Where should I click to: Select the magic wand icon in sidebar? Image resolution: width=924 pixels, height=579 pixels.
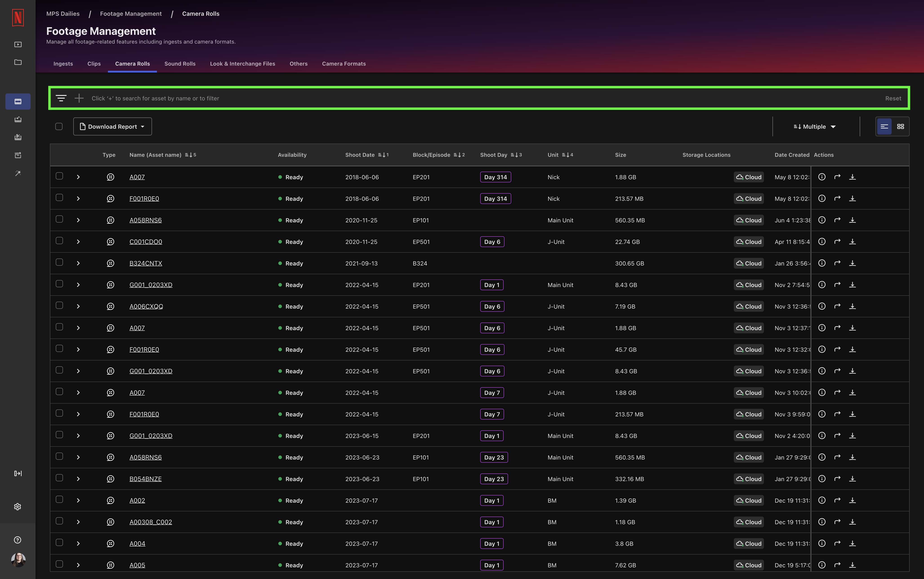pos(18,173)
